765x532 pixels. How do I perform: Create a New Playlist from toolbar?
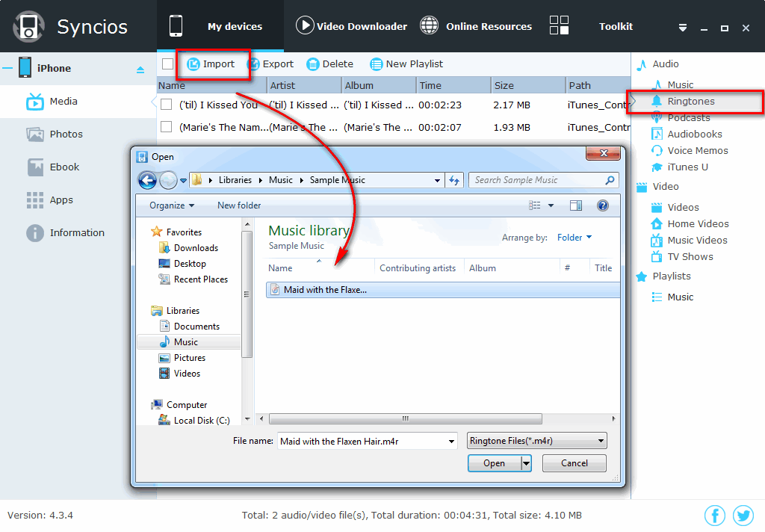point(406,64)
